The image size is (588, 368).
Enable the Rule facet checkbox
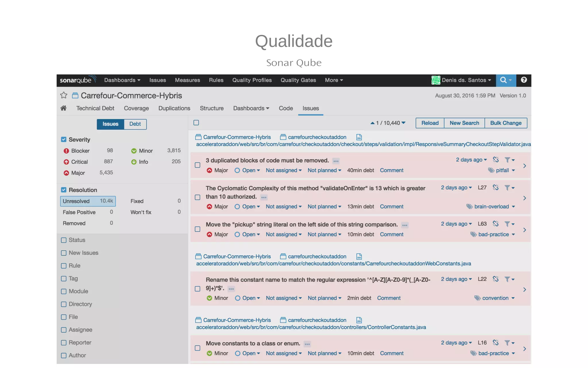click(64, 266)
